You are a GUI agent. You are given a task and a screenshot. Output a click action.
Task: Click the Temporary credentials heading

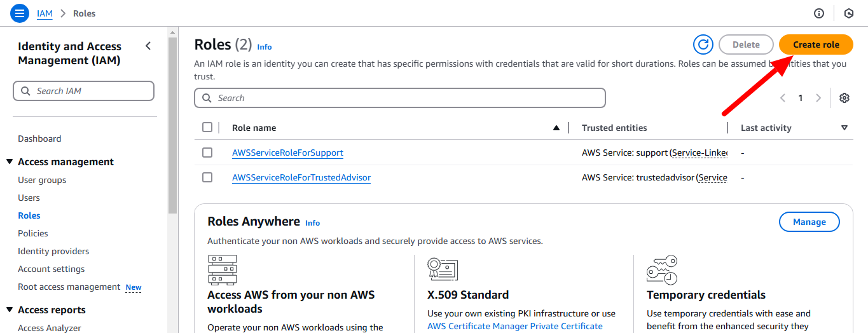click(706, 295)
